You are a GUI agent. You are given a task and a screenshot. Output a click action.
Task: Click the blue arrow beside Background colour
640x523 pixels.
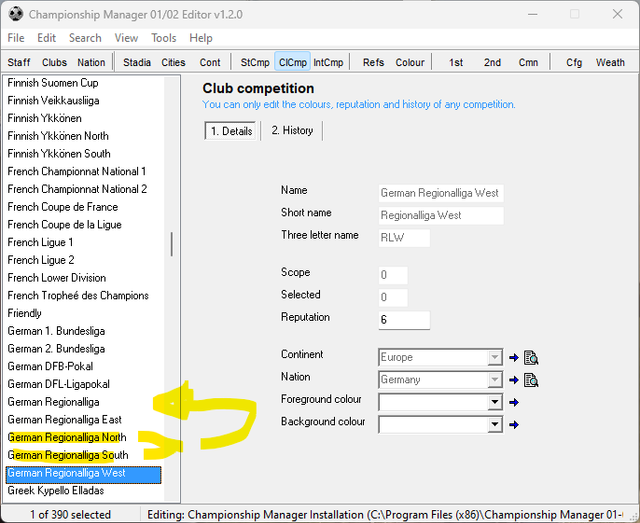514,425
